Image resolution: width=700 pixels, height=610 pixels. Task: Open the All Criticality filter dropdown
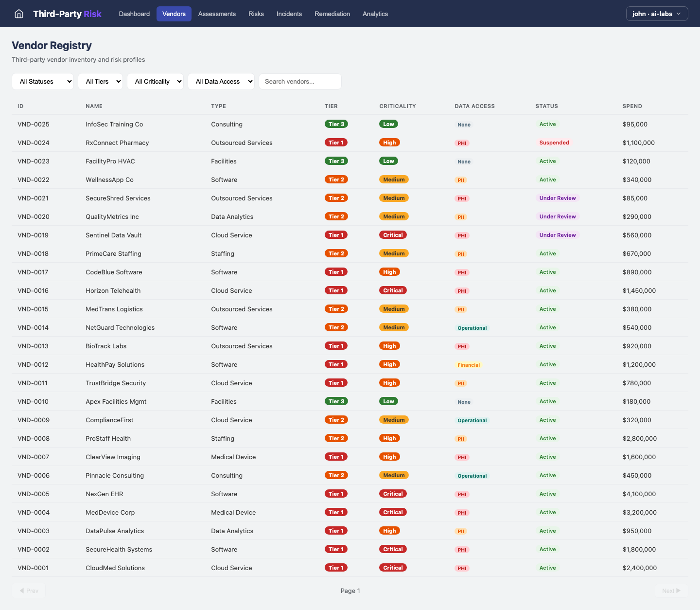point(156,81)
